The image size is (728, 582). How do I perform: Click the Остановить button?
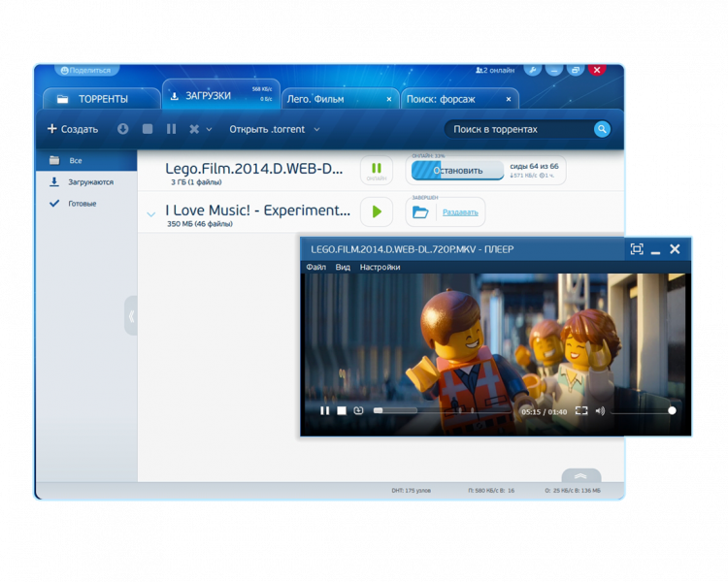[x=457, y=171]
